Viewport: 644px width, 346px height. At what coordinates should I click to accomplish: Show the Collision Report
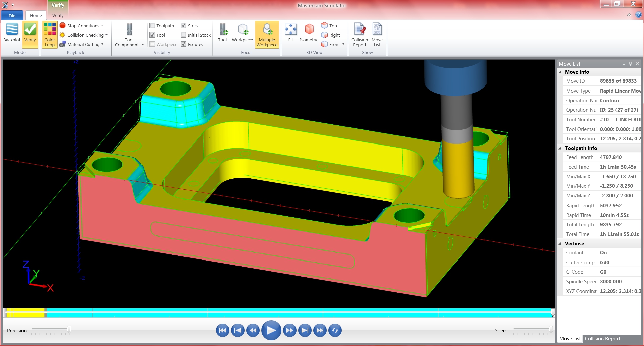(360, 35)
